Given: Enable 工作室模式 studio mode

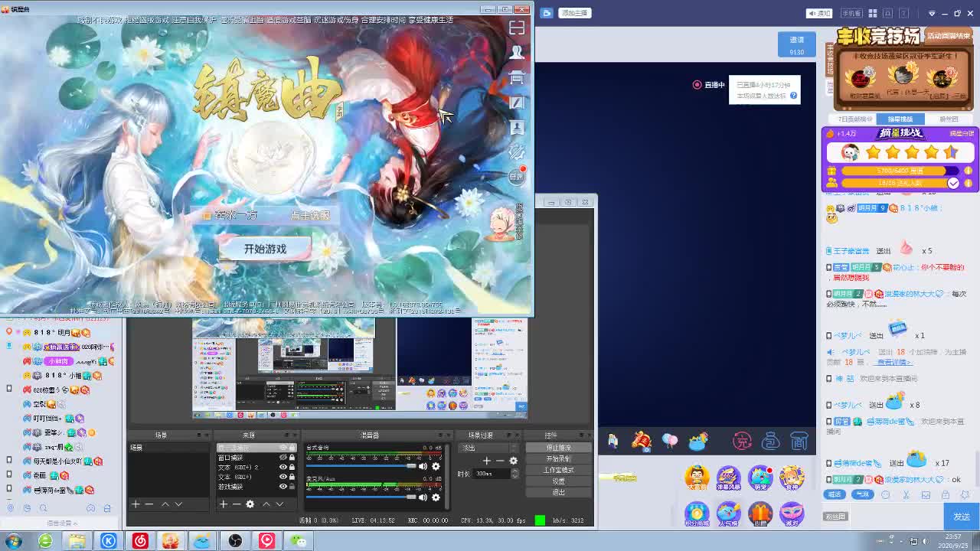Looking at the screenshot, I should pyautogui.click(x=558, y=470).
